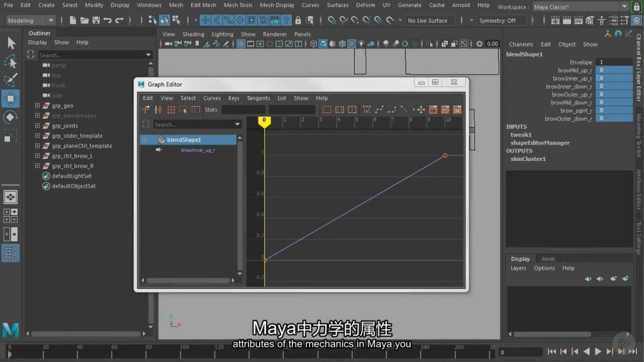Viewport: 644px width, 362px height.
Task: Toggle smooth shade all in viewport
Action: pyautogui.click(x=323, y=44)
